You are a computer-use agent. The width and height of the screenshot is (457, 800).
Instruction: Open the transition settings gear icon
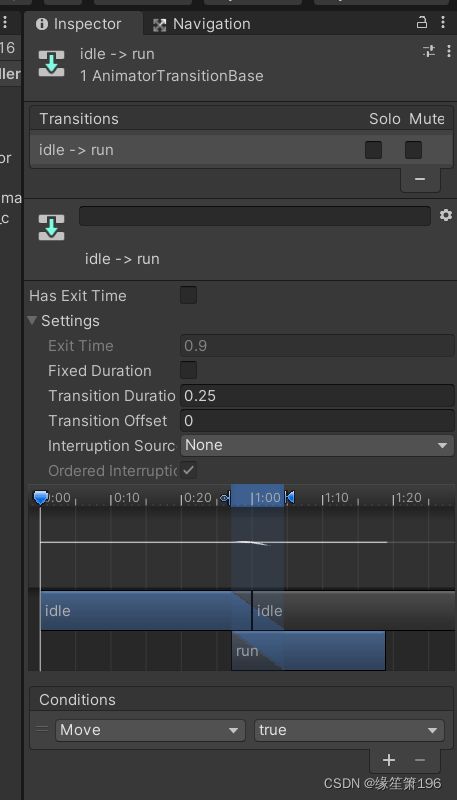pyautogui.click(x=446, y=215)
